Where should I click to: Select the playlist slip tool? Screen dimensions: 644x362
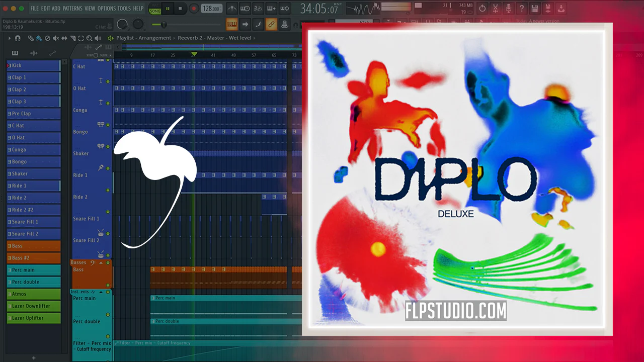(64, 38)
